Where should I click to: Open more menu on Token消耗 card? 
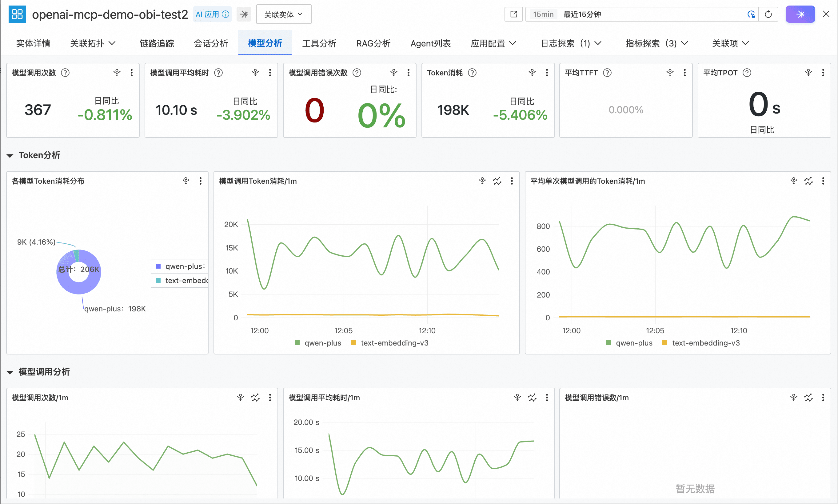547,73
